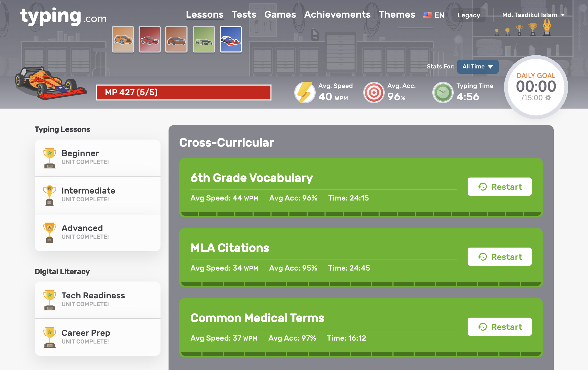
Task: Select the blue Formula race car thumbnail
Action: click(x=231, y=39)
